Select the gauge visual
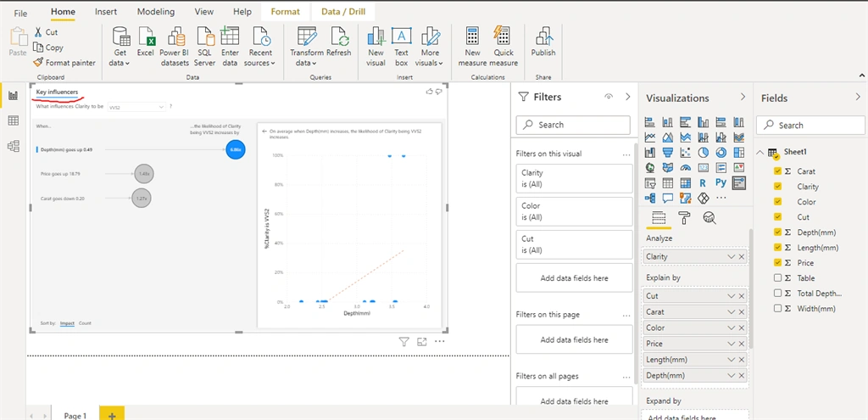The height and width of the screenshot is (420, 868). 686,167
